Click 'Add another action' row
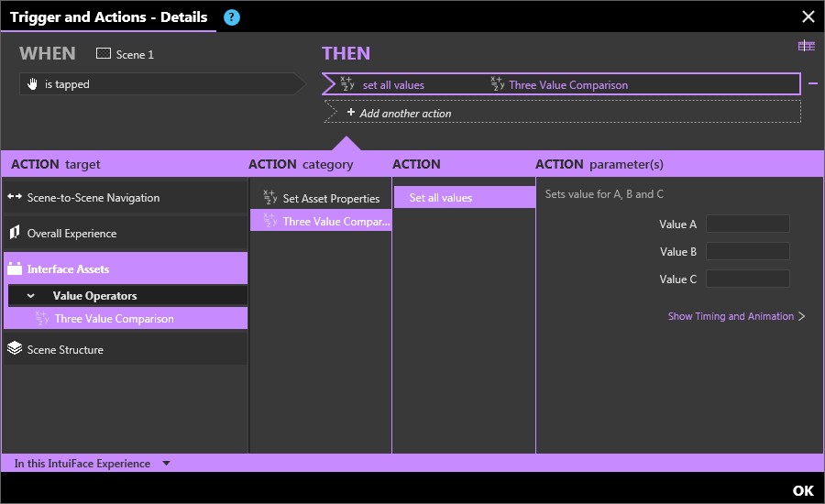This screenshot has height=504, width=825. point(562,112)
